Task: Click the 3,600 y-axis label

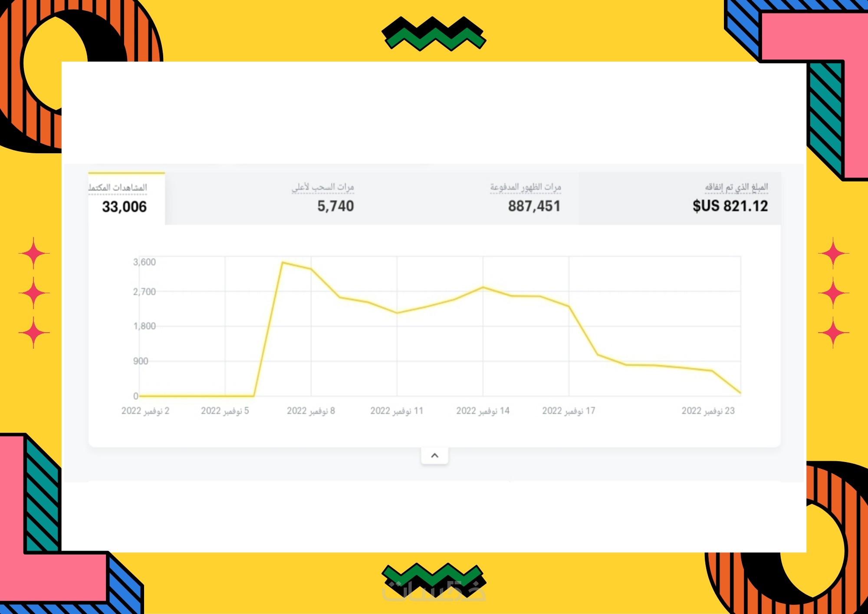Action: [x=144, y=262]
